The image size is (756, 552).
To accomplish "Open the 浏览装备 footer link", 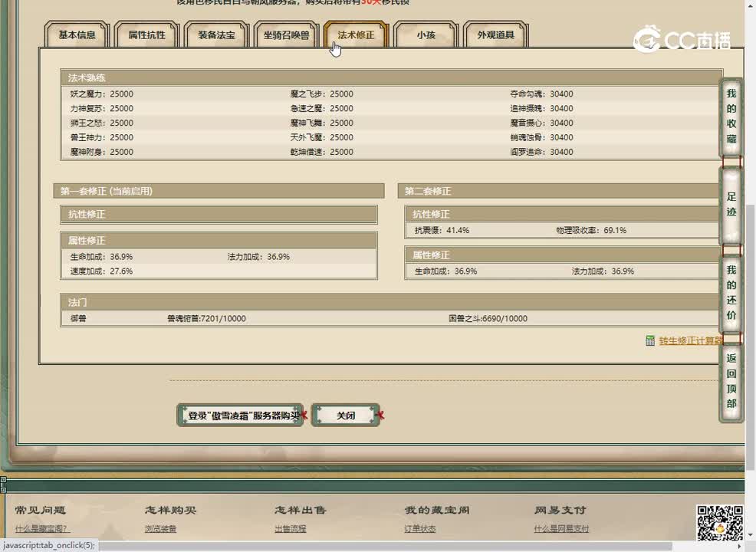I will pos(160,529).
